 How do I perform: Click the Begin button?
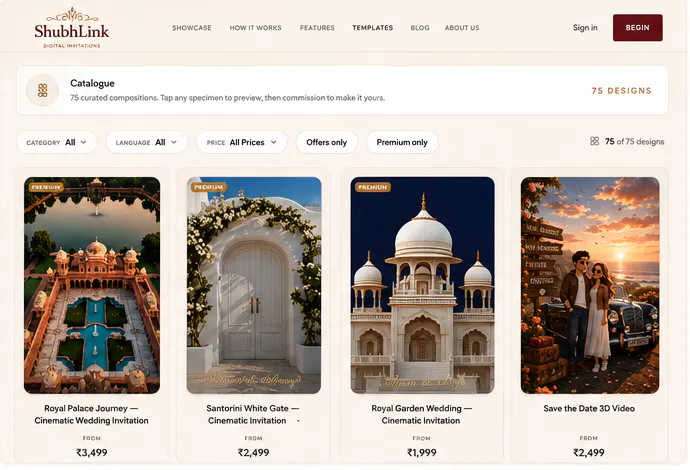click(638, 28)
